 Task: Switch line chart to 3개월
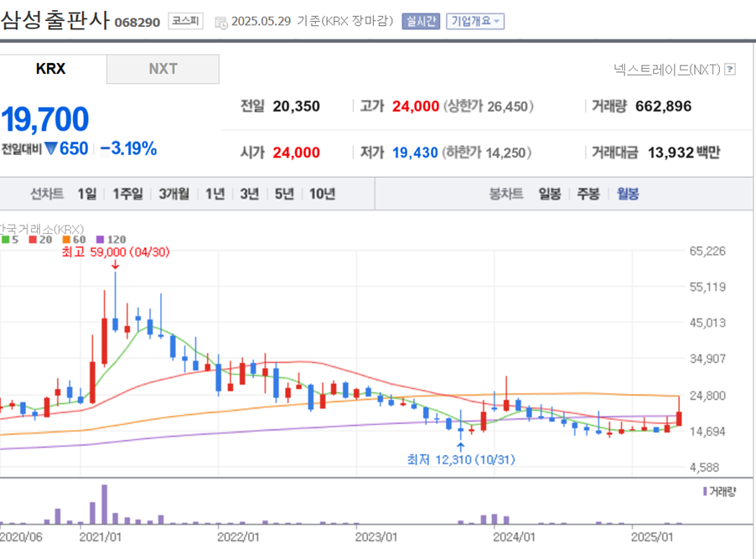(174, 194)
